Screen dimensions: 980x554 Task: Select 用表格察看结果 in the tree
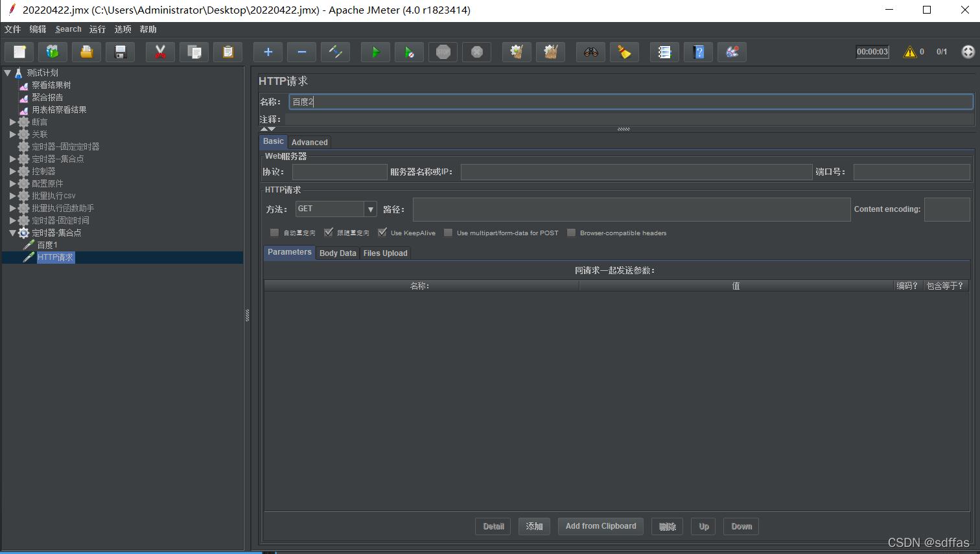click(59, 110)
